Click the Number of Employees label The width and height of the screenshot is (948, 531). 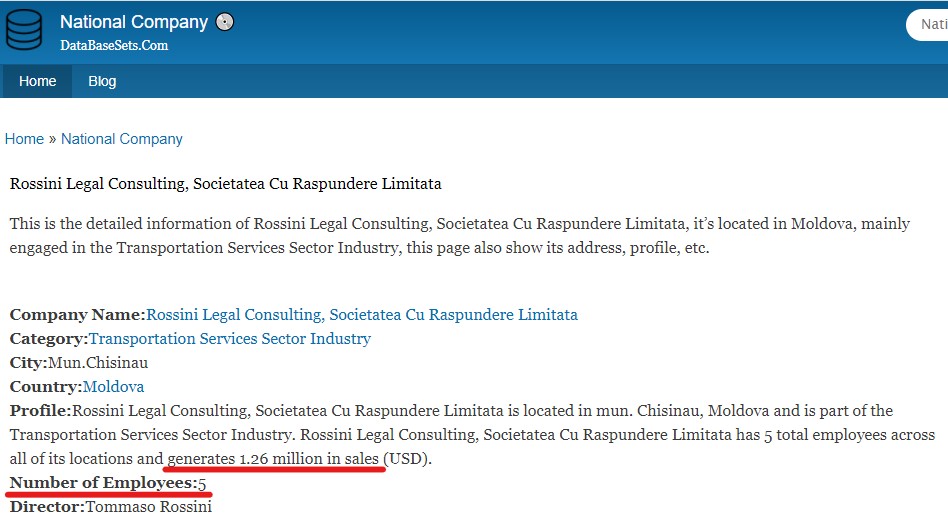pyautogui.click(x=103, y=483)
